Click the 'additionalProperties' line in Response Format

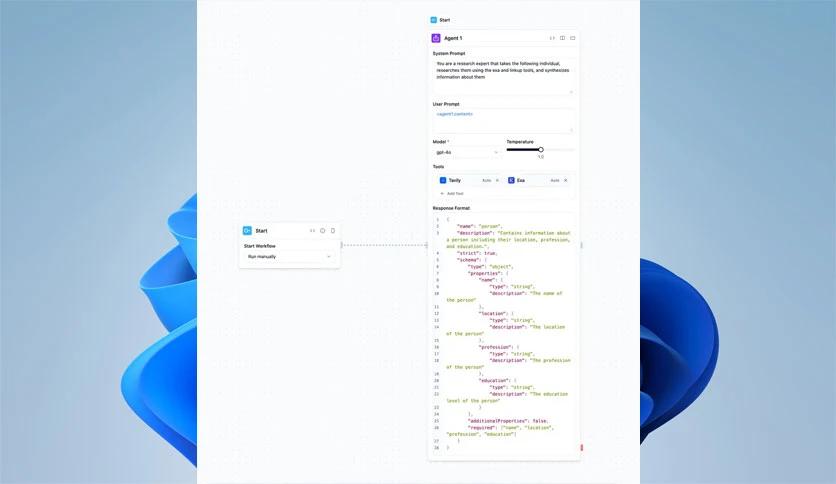508,421
